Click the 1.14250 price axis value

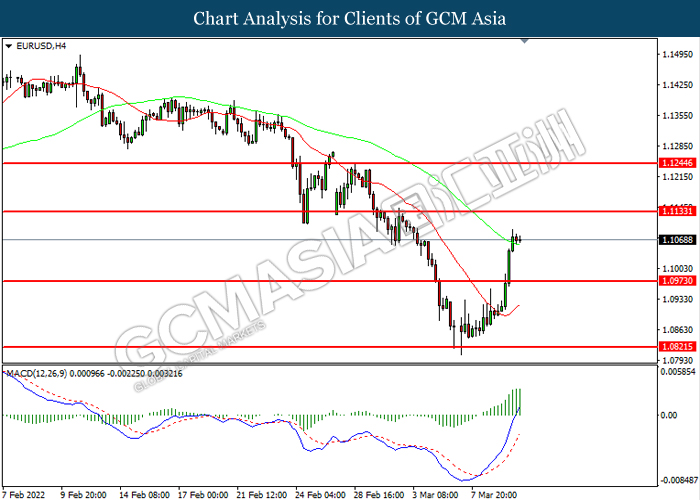[x=678, y=85]
